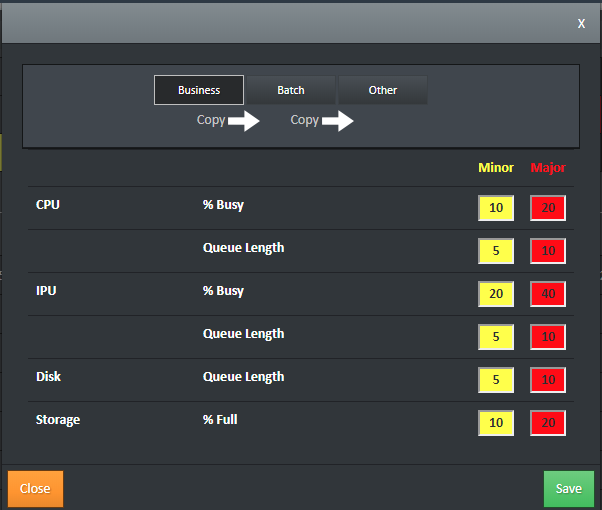Switch to the Batch tab
The image size is (602, 510).
[x=291, y=90]
